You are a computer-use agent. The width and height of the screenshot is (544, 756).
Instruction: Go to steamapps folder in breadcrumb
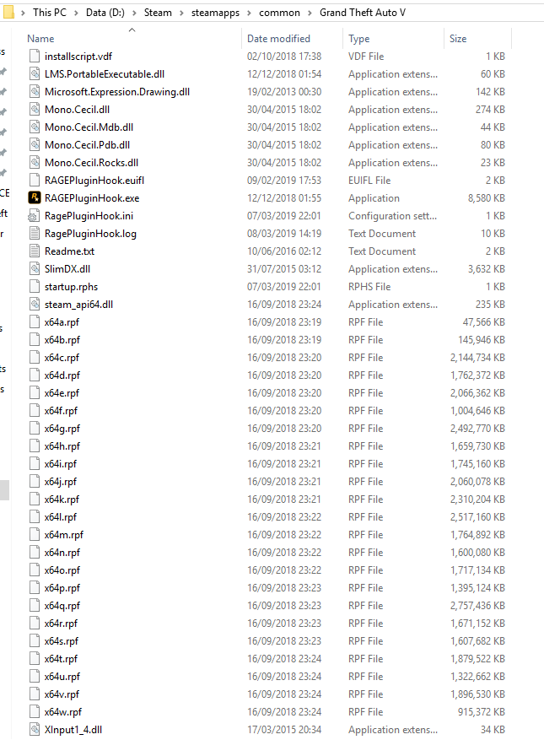coord(215,13)
